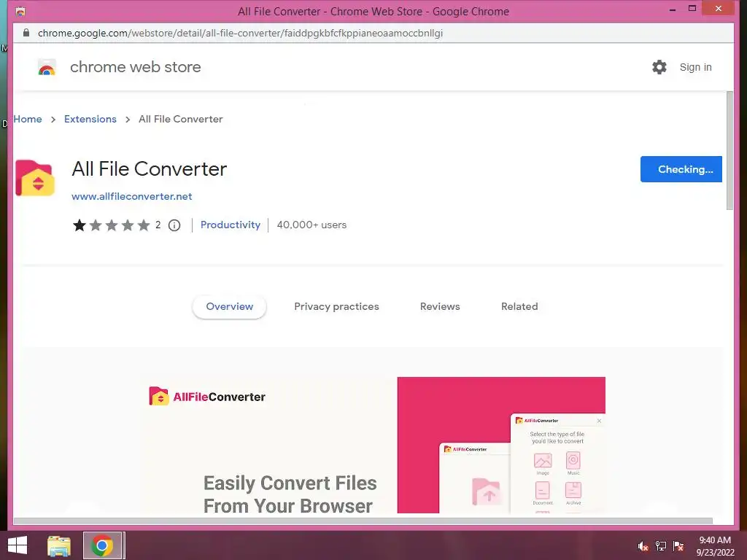Screen dimensions: 747x560
Task: Click 'chrome web store' header title
Action: click(136, 67)
